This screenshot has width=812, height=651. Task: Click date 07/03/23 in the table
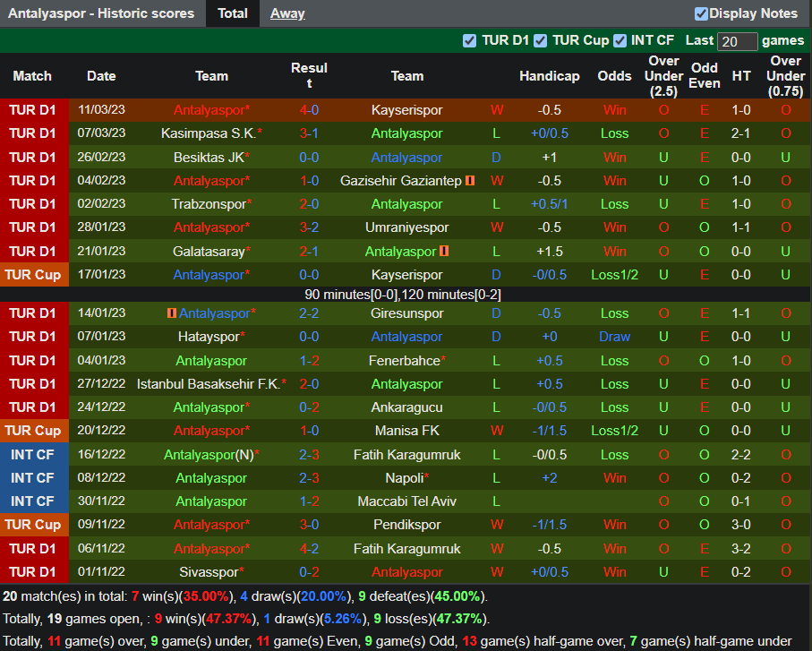click(x=101, y=133)
